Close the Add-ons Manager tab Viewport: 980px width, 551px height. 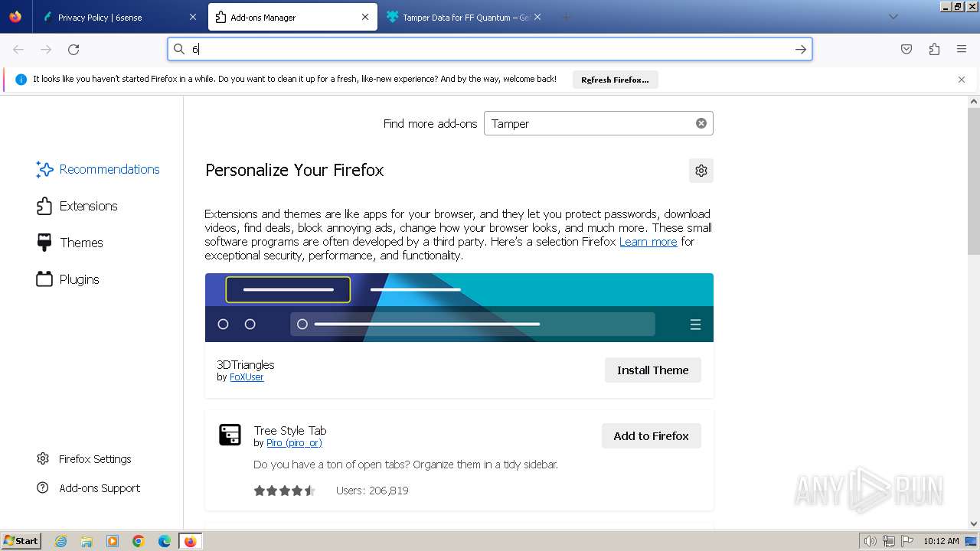click(x=365, y=17)
